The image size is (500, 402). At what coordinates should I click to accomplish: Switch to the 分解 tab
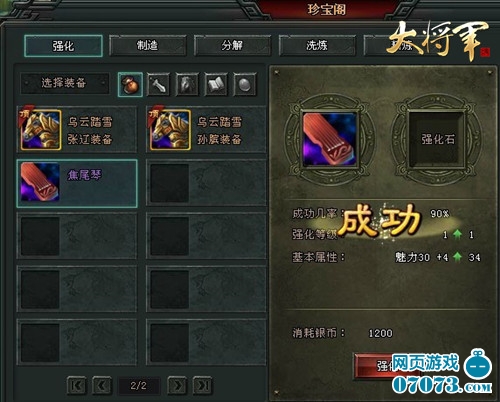pos(232,46)
